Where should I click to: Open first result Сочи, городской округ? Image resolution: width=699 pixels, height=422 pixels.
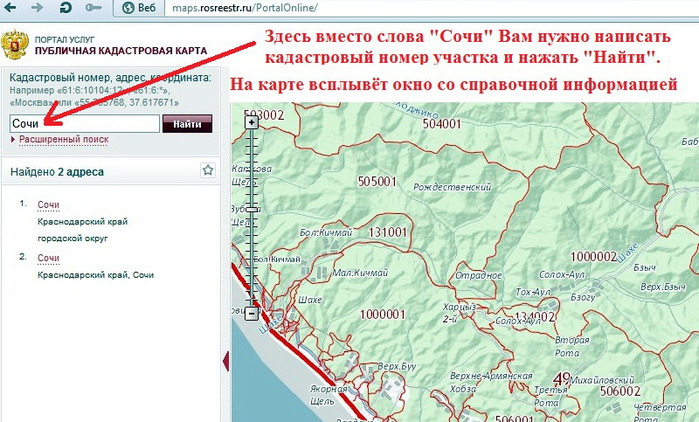click(48, 205)
